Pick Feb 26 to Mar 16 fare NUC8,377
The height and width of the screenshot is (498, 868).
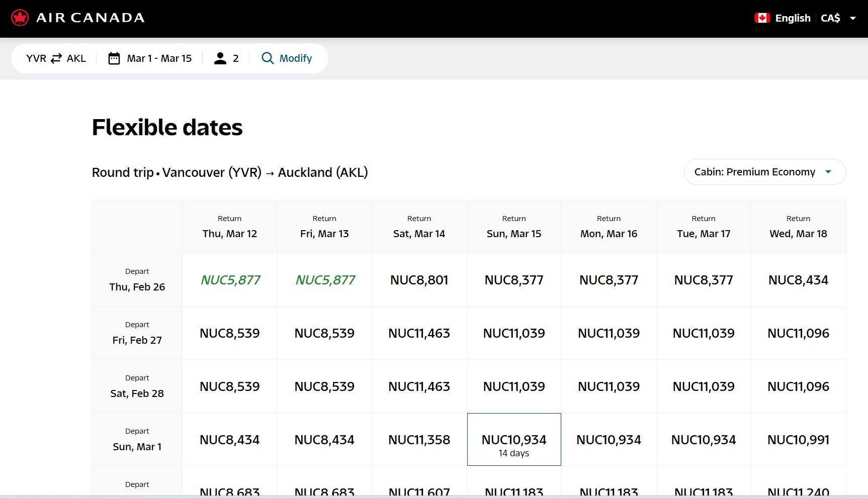609,280
